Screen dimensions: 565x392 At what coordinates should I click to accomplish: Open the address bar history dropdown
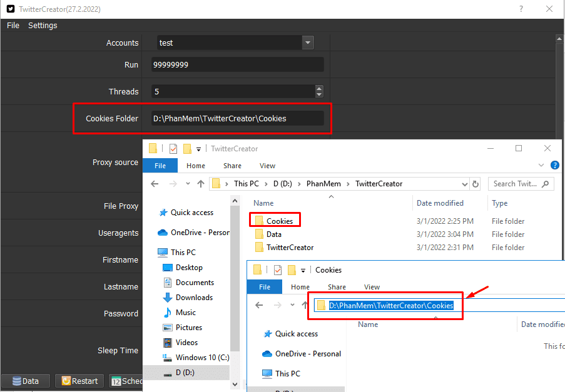pyautogui.click(x=464, y=184)
